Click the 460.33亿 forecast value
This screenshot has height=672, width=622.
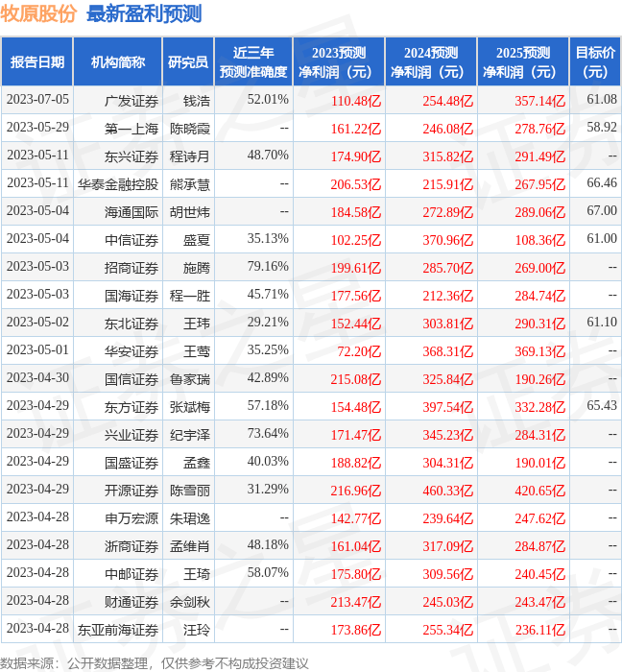point(447,491)
